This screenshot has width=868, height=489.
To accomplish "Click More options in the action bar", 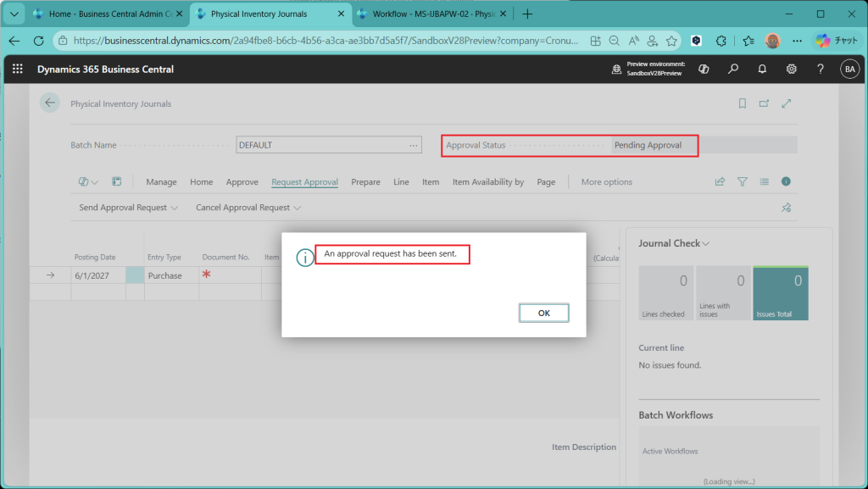I will 606,182.
